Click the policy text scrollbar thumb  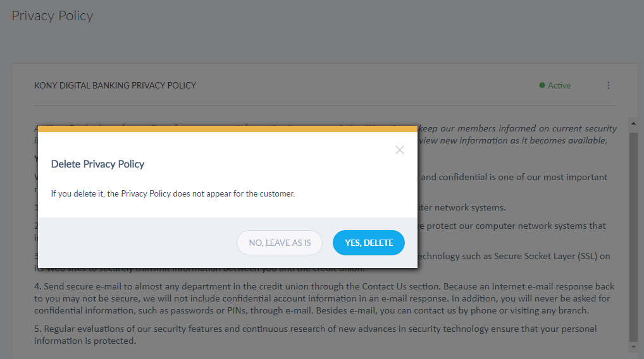click(633, 234)
